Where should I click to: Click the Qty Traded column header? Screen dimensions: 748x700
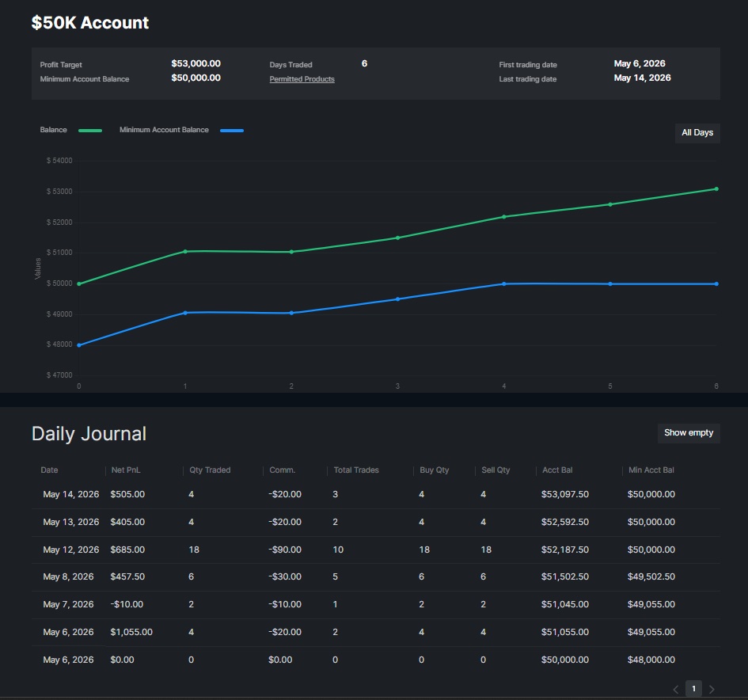(210, 470)
